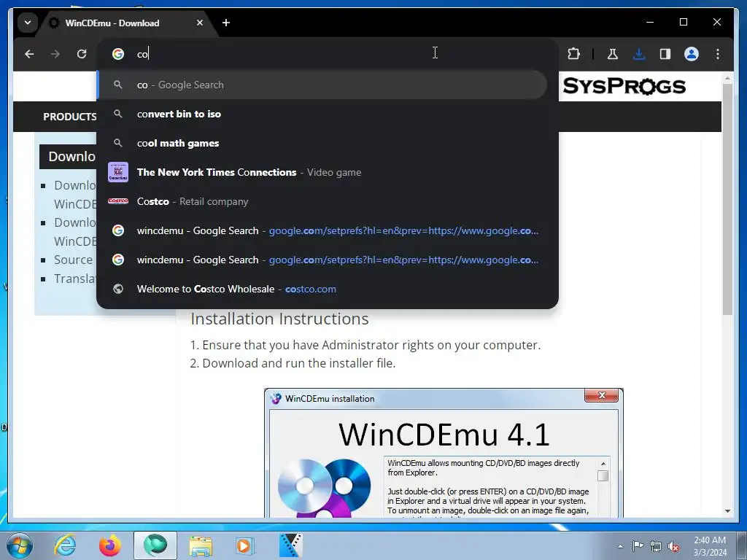
Task: Open the Downloads toolbar icon
Action: tap(639, 54)
